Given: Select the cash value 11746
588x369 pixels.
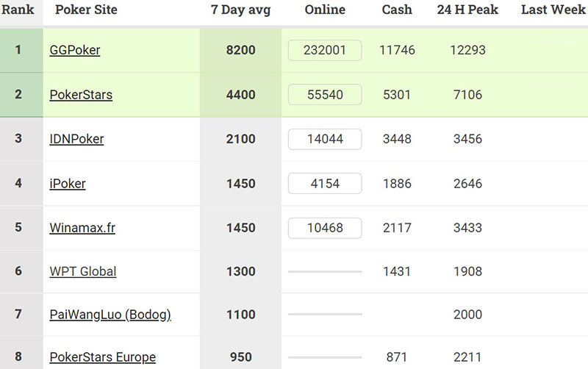Looking at the screenshot, I should pos(397,50).
